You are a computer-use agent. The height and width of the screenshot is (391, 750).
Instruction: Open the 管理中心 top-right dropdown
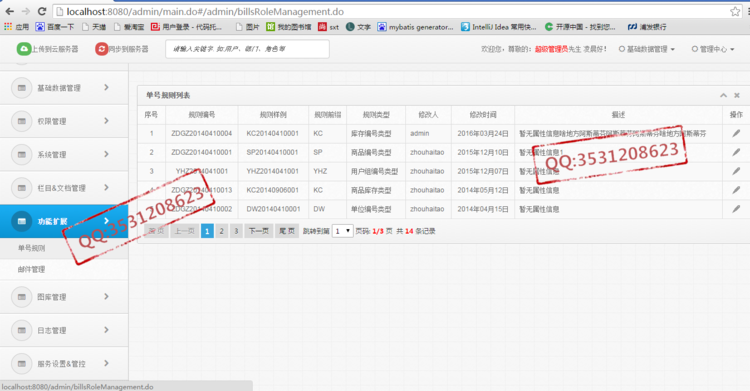(x=713, y=49)
